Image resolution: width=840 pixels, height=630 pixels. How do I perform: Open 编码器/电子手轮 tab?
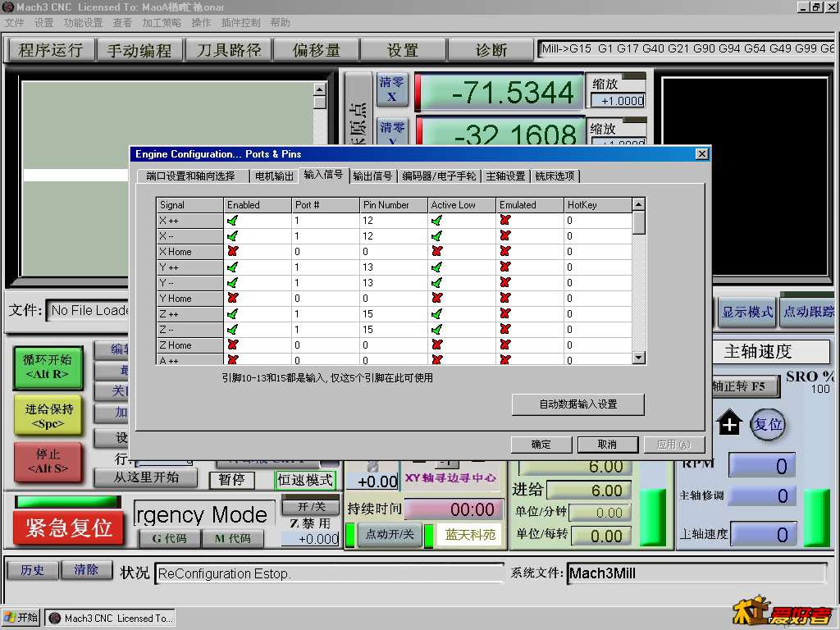point(439,176)
